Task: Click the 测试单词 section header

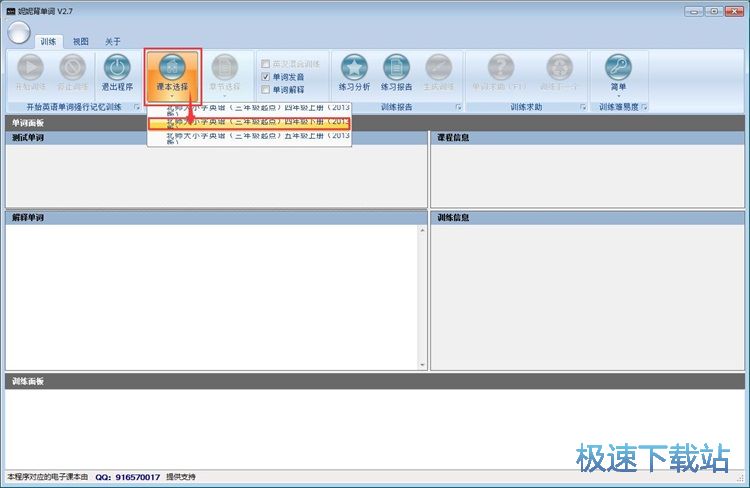Action: coord(216,138)
